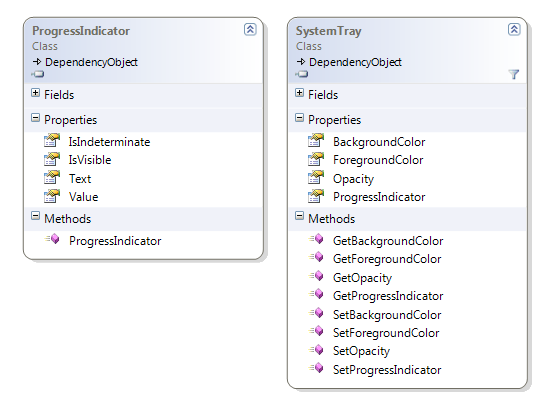Click the ProgressIndicator constructor method icon
This screenshot has width=542, height=405.
click(x=52, y=239)
